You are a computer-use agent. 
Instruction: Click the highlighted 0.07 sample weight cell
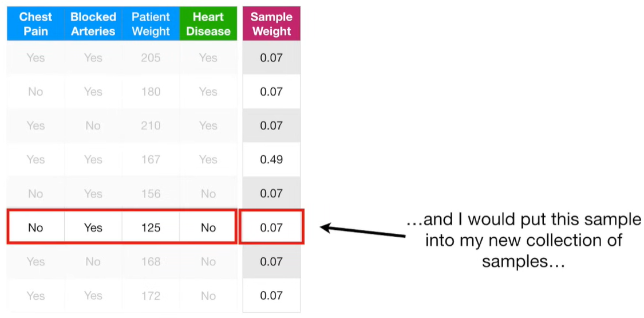point(271,227)
